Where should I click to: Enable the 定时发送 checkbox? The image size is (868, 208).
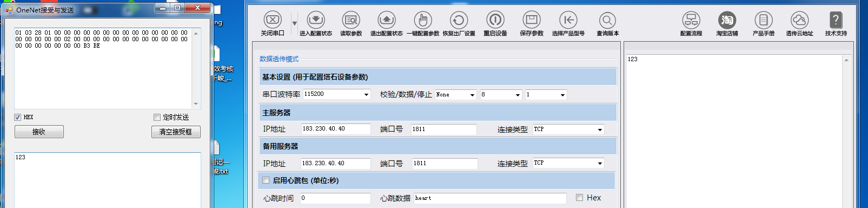click(x=157, y=117)
